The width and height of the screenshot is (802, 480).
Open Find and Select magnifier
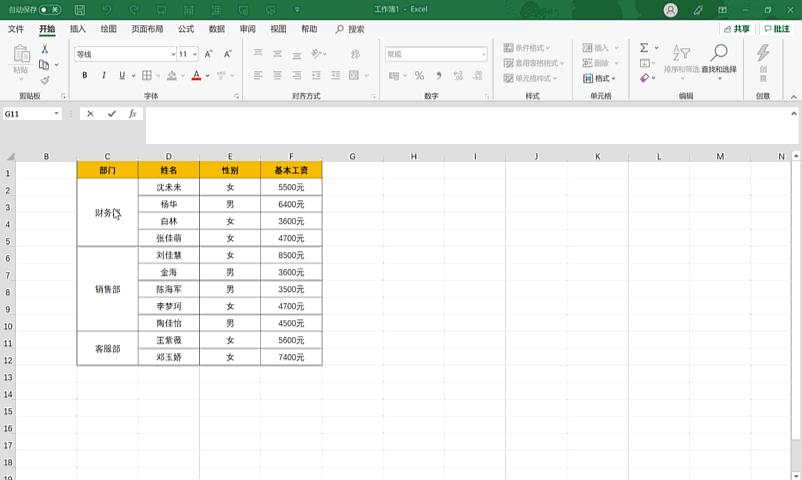(718, 59)
